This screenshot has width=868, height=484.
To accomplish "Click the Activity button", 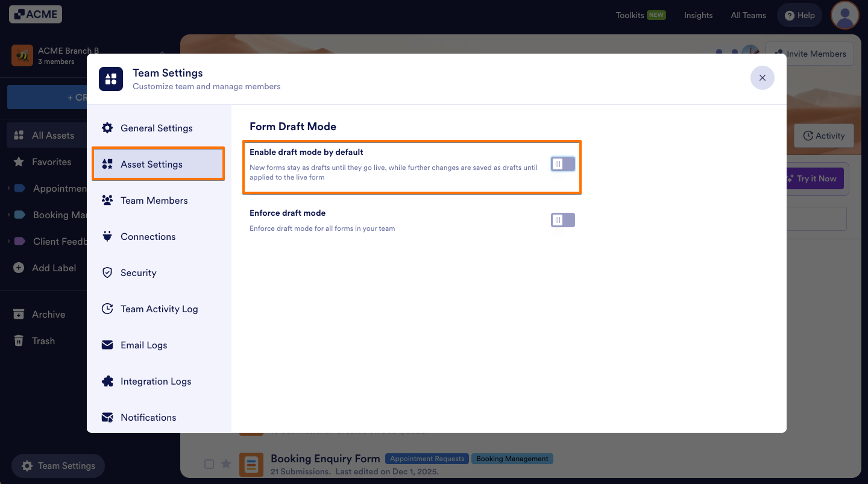I will tap(824, 136).
